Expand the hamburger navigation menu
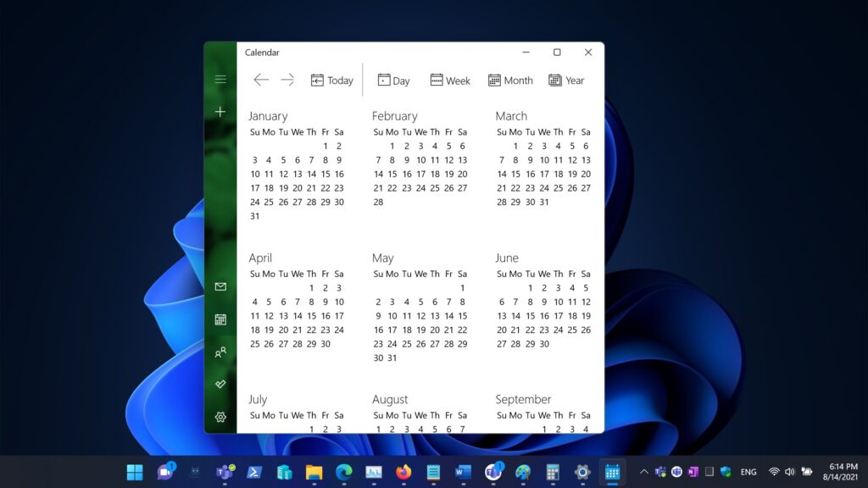 (220, 80)
